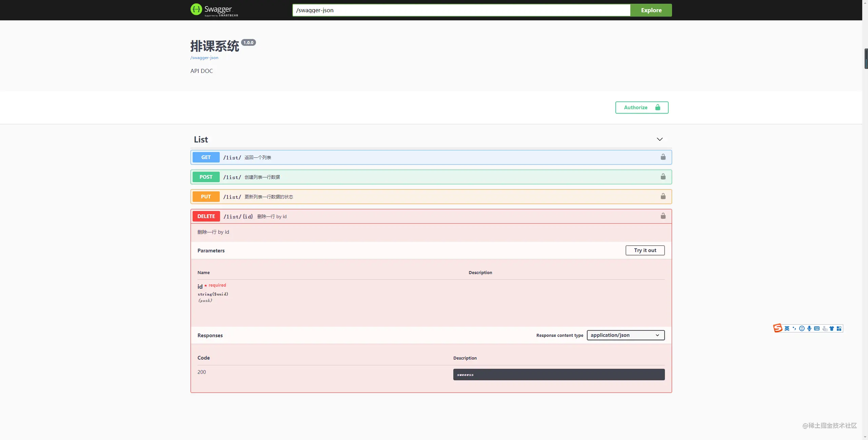Expand the PUT /list/ operation
This screenshot has width=868, height=440.
point(431,196)
